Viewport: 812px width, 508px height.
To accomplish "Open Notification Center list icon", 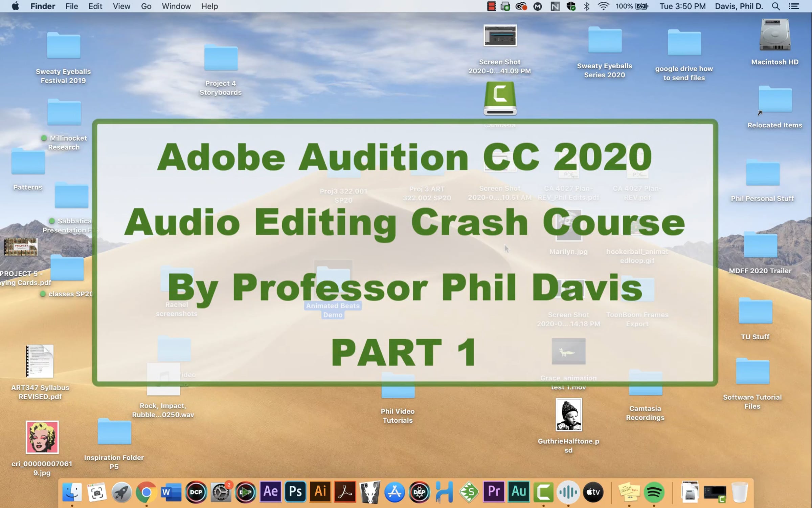I will 794,6.
